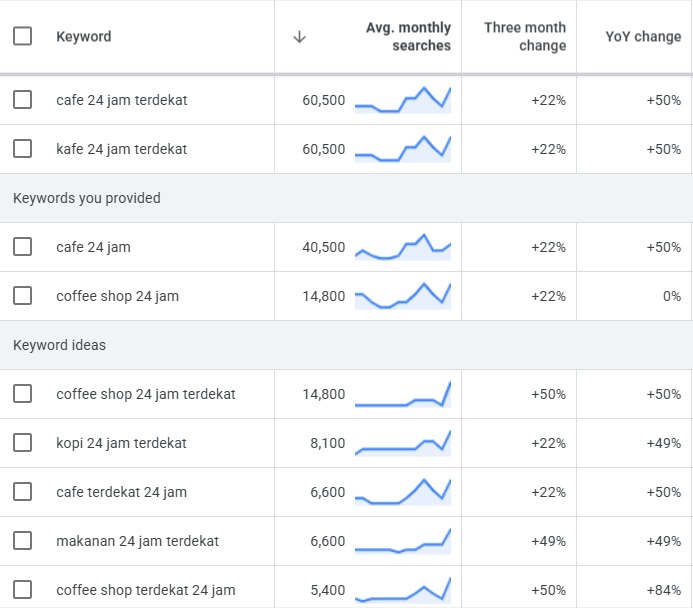Sort by the YoY change header
The height and width of the screenshot is (608, 693).
[643, 37]
